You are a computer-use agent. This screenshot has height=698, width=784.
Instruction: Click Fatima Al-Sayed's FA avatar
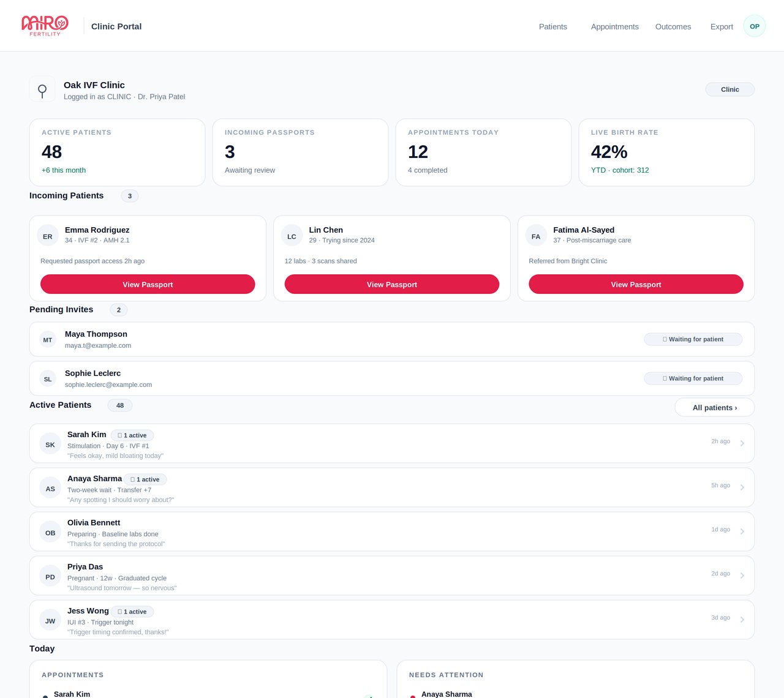[x=536, y=236]
